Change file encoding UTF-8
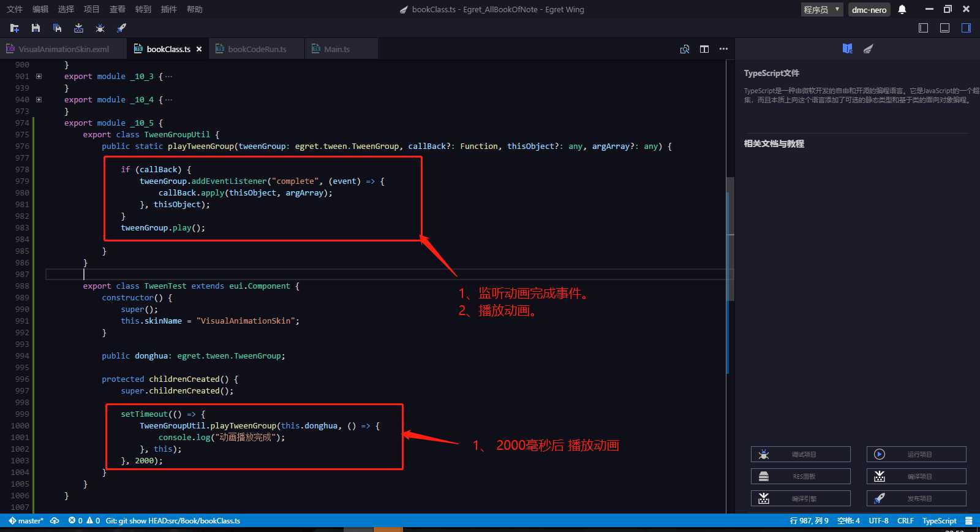 pos(878,521)
